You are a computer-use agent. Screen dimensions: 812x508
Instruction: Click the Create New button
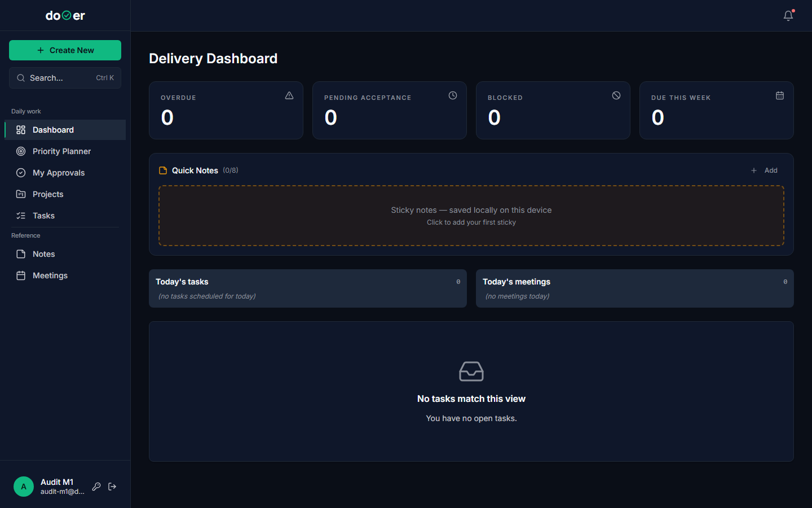click(65, 50)
